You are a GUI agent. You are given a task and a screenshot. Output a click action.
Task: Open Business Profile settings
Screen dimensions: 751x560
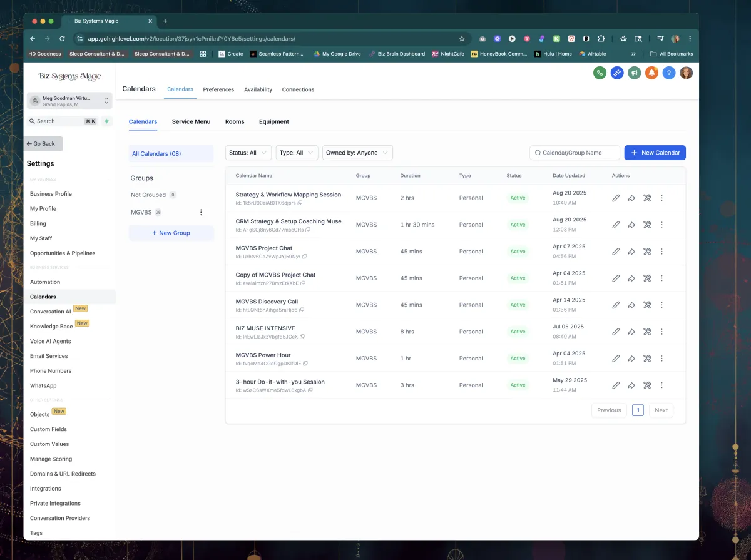(51, 194)
